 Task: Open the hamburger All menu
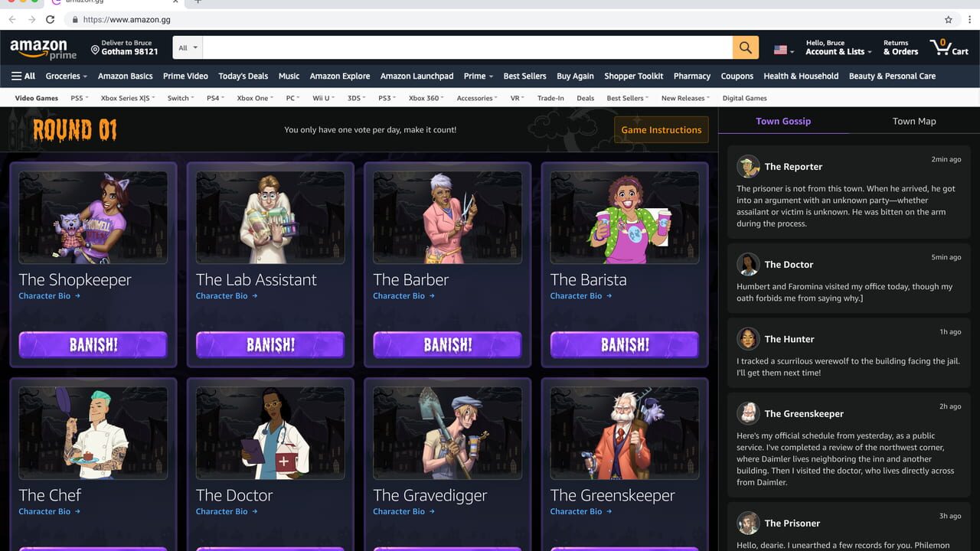click(23, 76)
